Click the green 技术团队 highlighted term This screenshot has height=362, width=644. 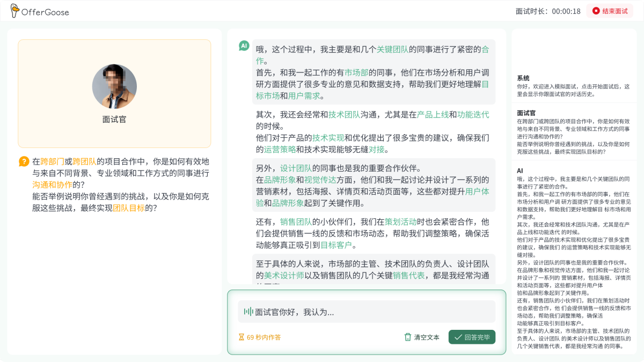click(344, 115)
